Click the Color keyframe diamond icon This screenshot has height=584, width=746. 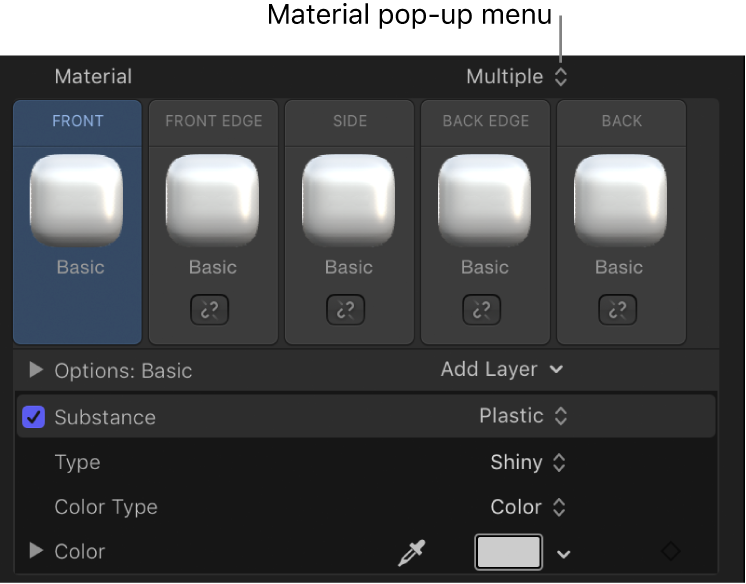point(671,551)
